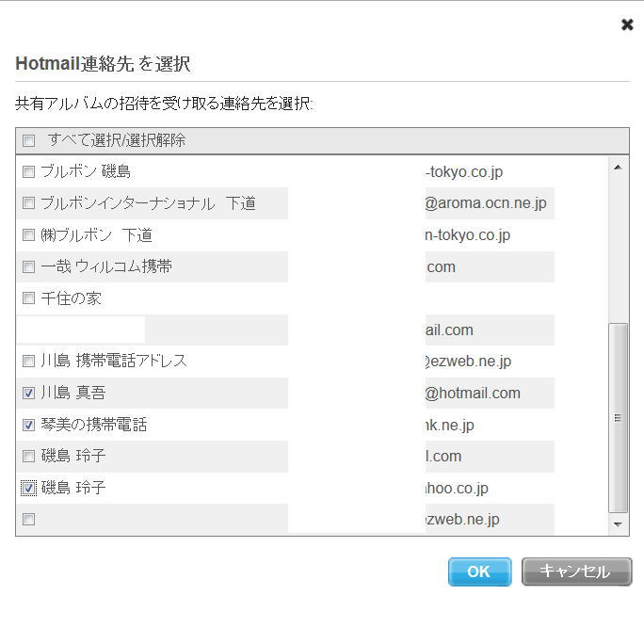Click the 一哉 ウィルコム携帯 name label
Viewport: 644px width, 644px height.
(x=106, y=266)
